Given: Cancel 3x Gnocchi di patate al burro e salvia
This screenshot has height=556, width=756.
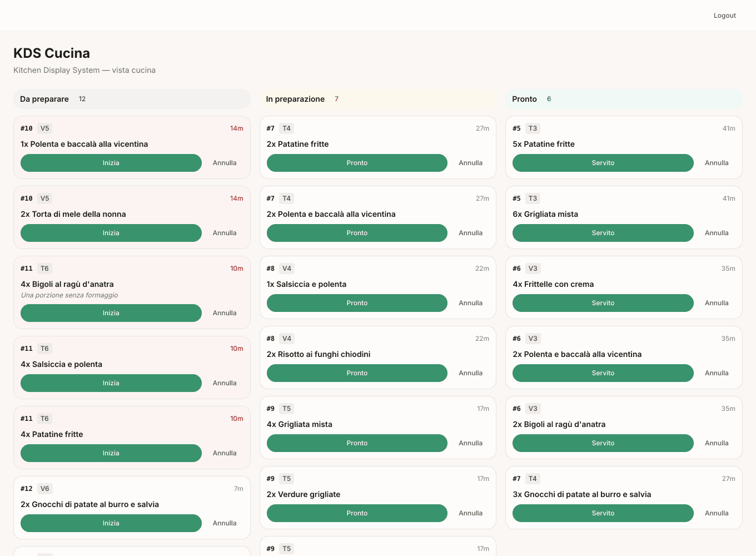Looking at the screenshot, I should [x=717, y=513].
